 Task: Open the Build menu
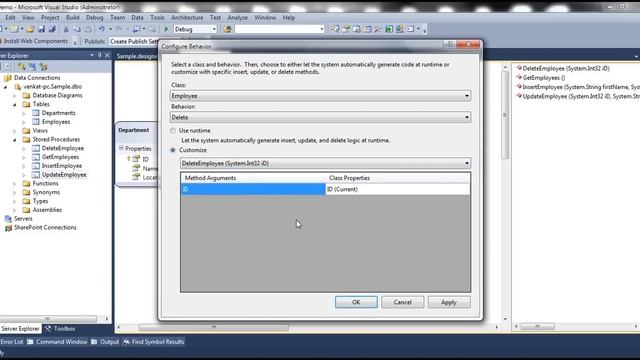(x=73, y=18)
